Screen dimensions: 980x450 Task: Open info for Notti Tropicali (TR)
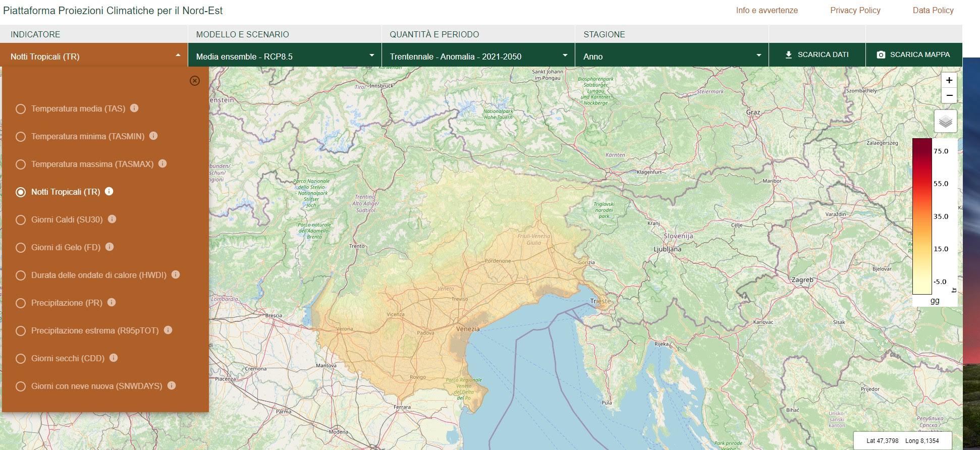[x=109, y=191]
